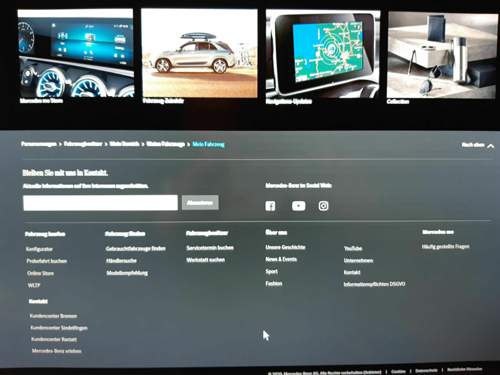The image size is (500, 375).
Task: Open the Collection products thumbnail
Action: 442,55
